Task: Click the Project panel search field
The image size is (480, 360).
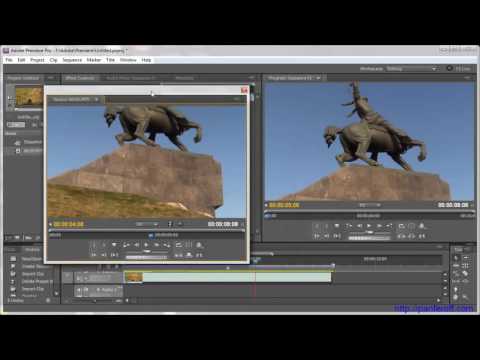Action: coord(16,125)
